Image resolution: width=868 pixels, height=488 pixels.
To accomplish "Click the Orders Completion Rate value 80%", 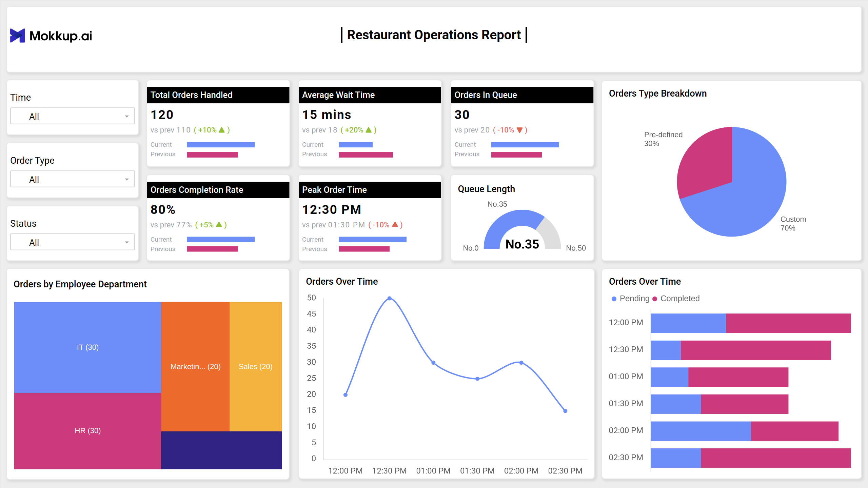I will click(x=163, y=209).
